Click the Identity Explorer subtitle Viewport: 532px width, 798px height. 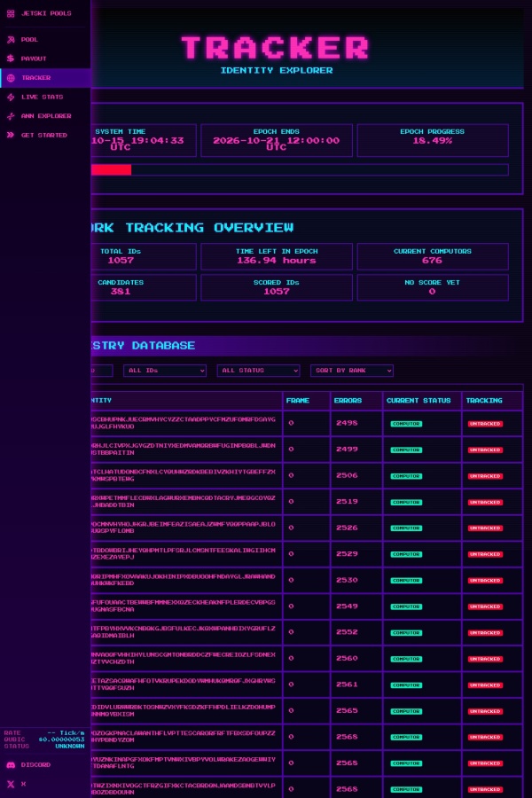coord(277,70)
